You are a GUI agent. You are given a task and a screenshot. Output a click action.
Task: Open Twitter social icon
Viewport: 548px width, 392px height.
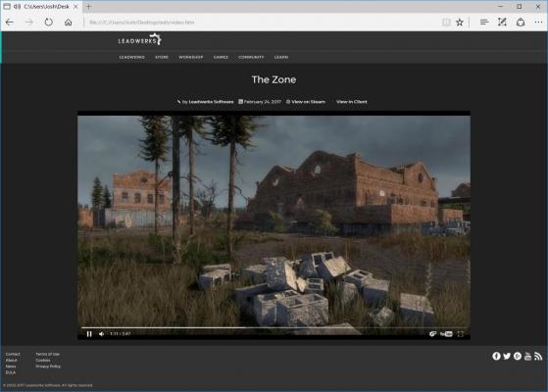507,356
